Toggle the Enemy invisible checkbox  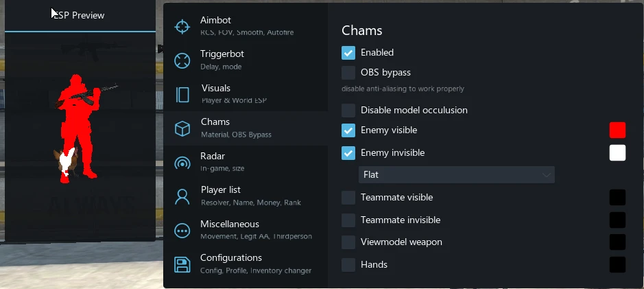pos(348,153)
